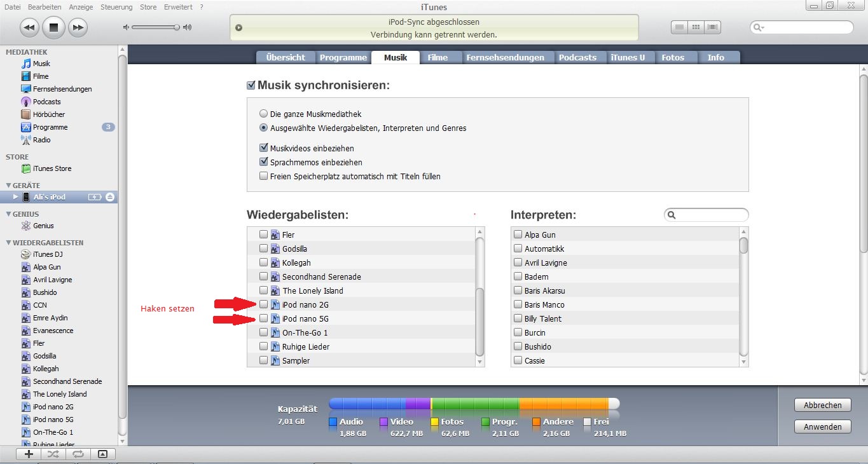Image resolution: width=868 pixels, height=464 pixels.
Task: Open the Datei menu
Action: (x=13, y=7)
